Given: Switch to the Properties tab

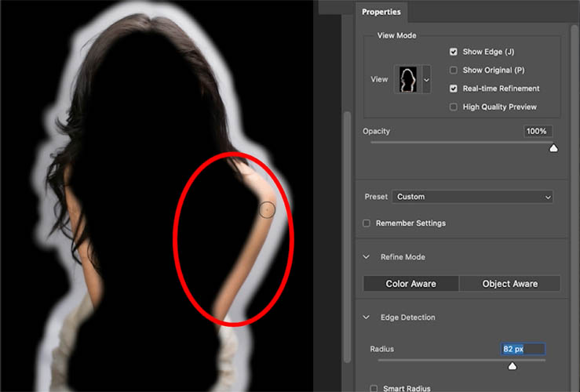Looking at the screenshot, I should (x=381, y=12).
